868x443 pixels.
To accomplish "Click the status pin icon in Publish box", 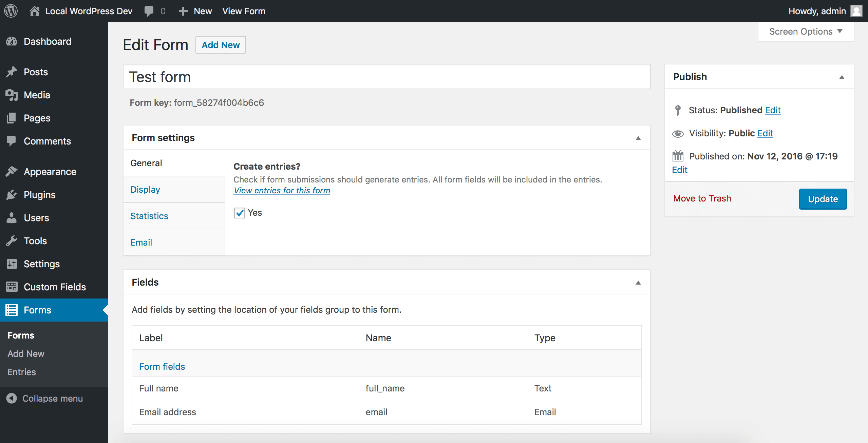I will 678,110.
